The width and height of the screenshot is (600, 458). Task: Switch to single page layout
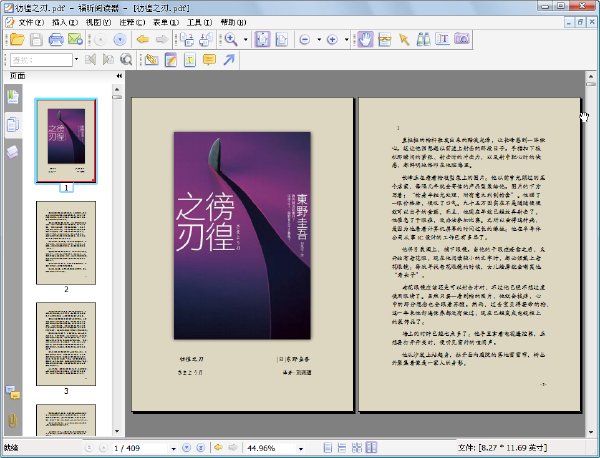tap(328, 448)
